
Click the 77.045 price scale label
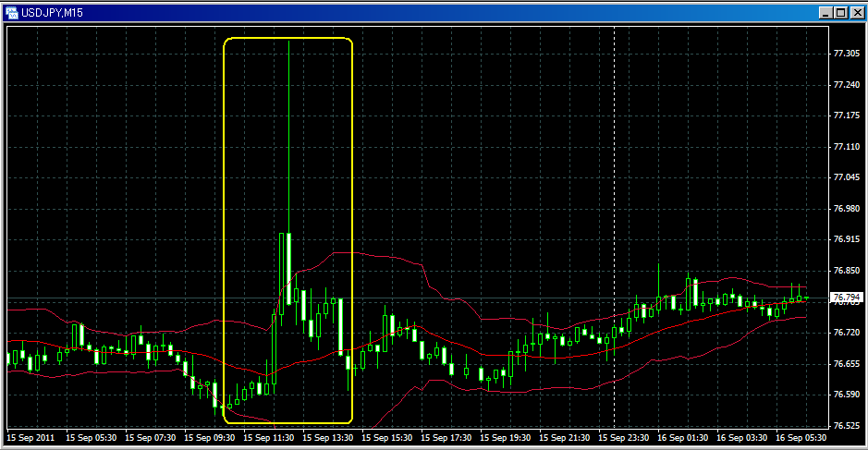click(x=846, y=177)
